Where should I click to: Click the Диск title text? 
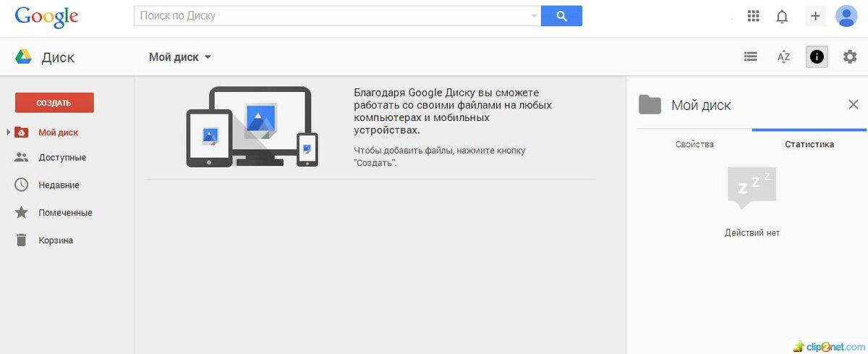58,57
